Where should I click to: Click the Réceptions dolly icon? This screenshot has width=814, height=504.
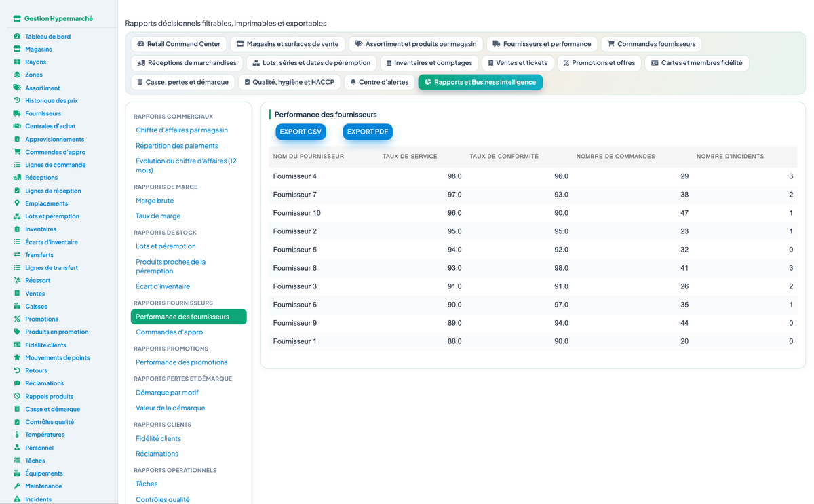17,178
